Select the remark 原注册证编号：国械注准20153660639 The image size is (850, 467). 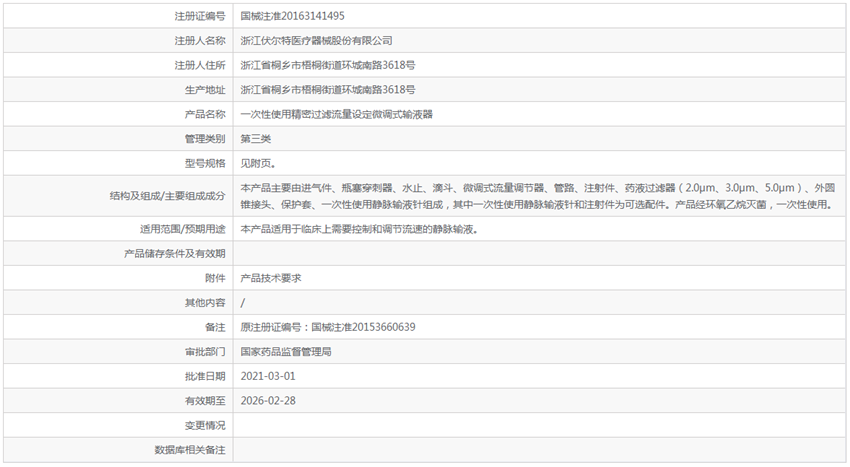pos(328,327)
